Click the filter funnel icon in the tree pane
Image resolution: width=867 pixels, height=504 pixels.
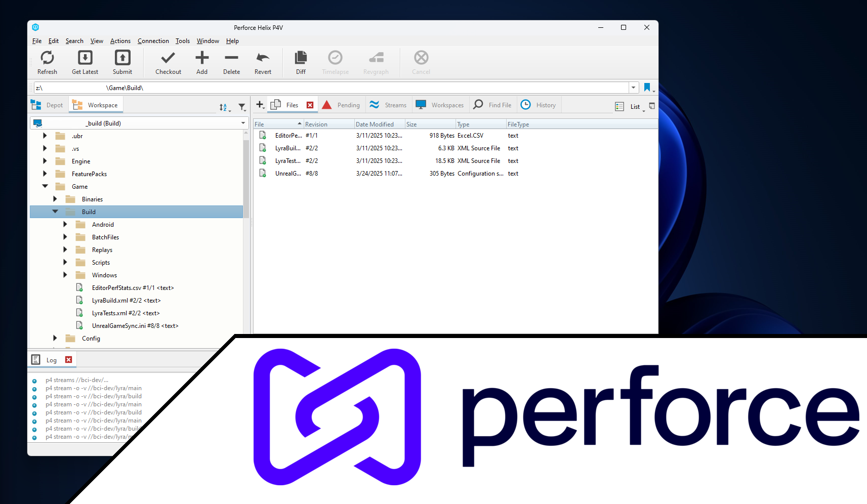(x=242, y=107)
